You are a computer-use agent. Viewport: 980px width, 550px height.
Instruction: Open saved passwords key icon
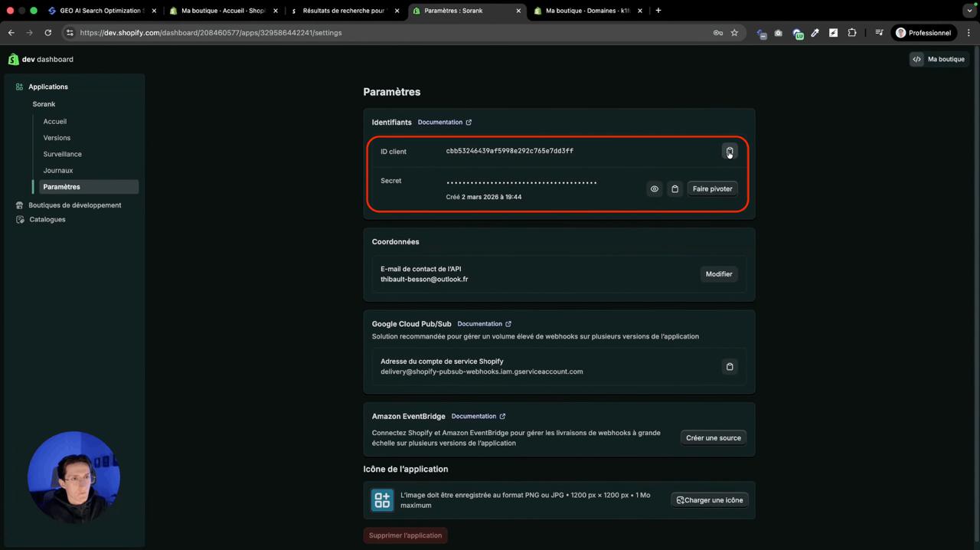tap(718, 33)
